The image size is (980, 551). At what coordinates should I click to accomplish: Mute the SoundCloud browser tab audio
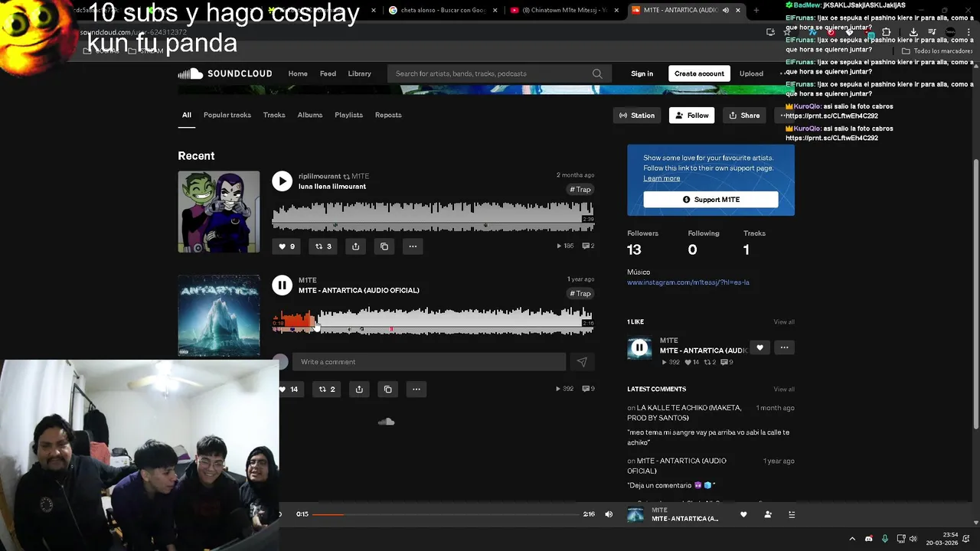click(725, 10)
